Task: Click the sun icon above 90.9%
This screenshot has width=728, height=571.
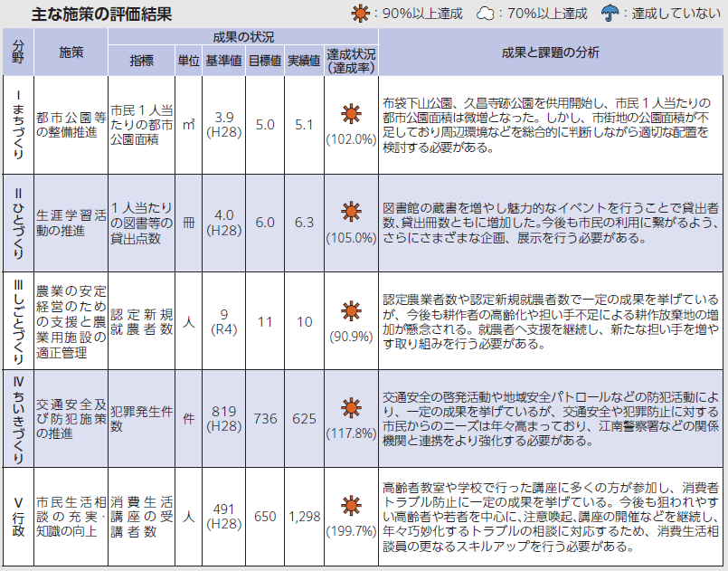Action: (x=350, y=310)
